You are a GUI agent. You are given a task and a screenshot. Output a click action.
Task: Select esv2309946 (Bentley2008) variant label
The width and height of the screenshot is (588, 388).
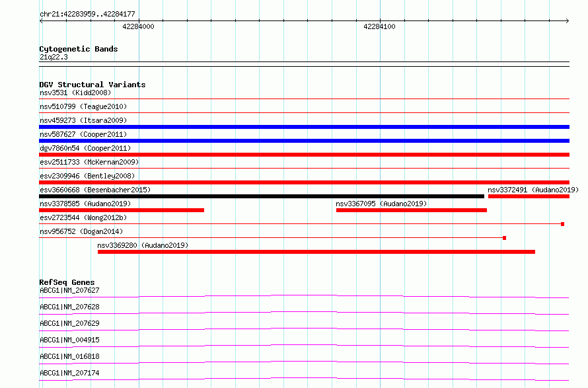(x=87, y=176)
